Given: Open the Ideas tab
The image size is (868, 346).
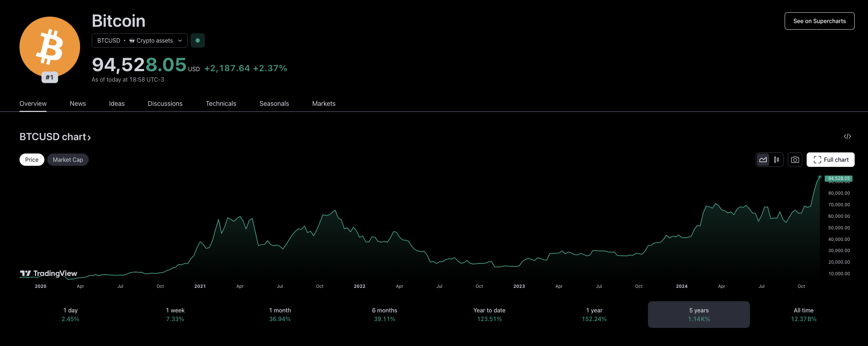Looking at the screenshot, I should click(117, 104).
